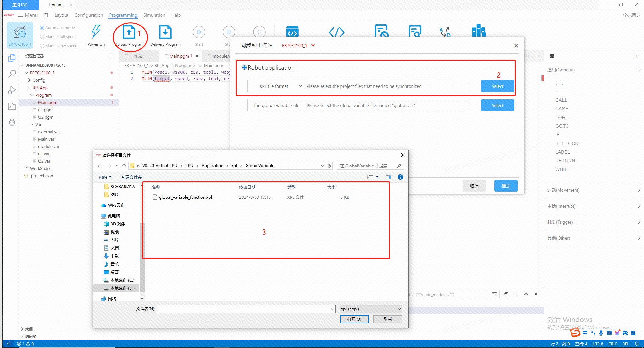Select Manual full speed mode

42,37
